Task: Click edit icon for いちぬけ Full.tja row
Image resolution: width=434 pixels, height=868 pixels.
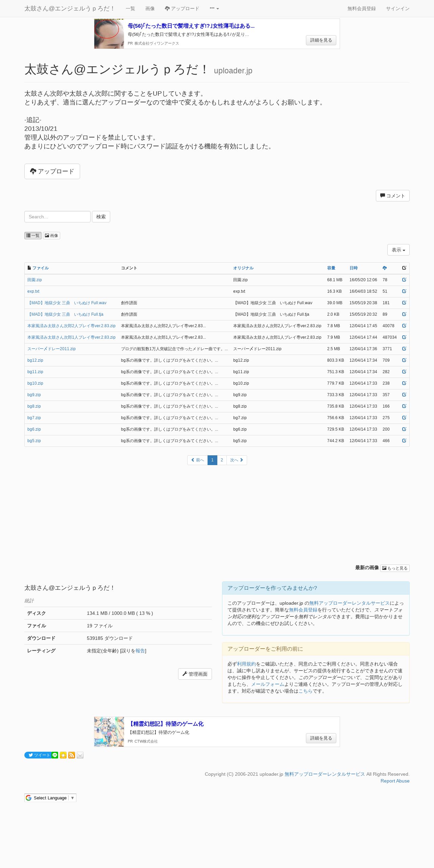Action: click(x=404, y=314)
